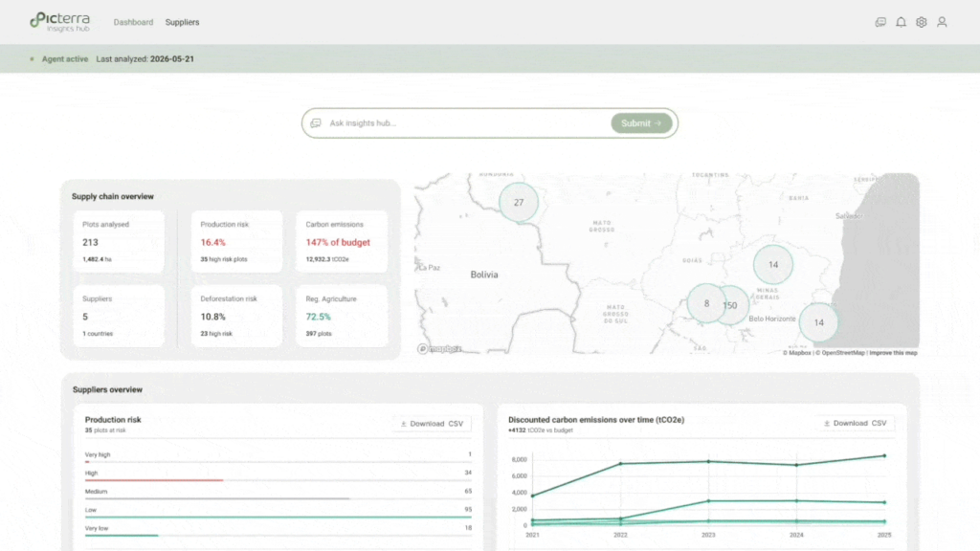Open the notifications bell
The image size is (980, 551).
tap(901, 22)
